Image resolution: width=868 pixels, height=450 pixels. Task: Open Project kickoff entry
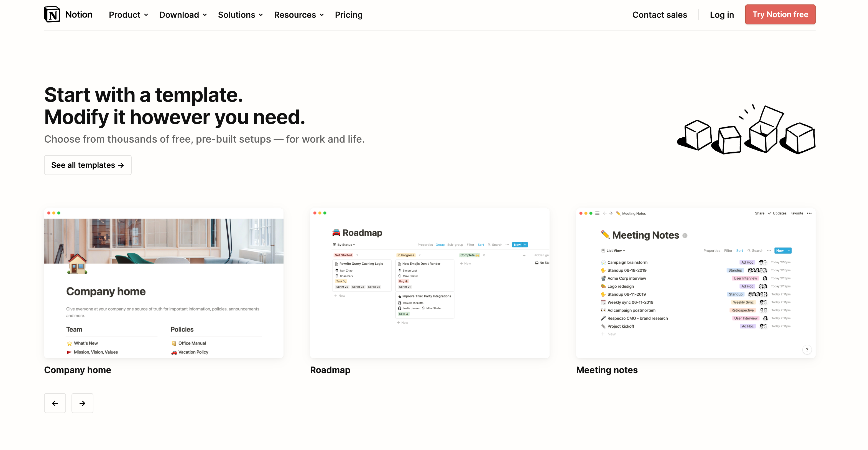(x=621, y=326)
